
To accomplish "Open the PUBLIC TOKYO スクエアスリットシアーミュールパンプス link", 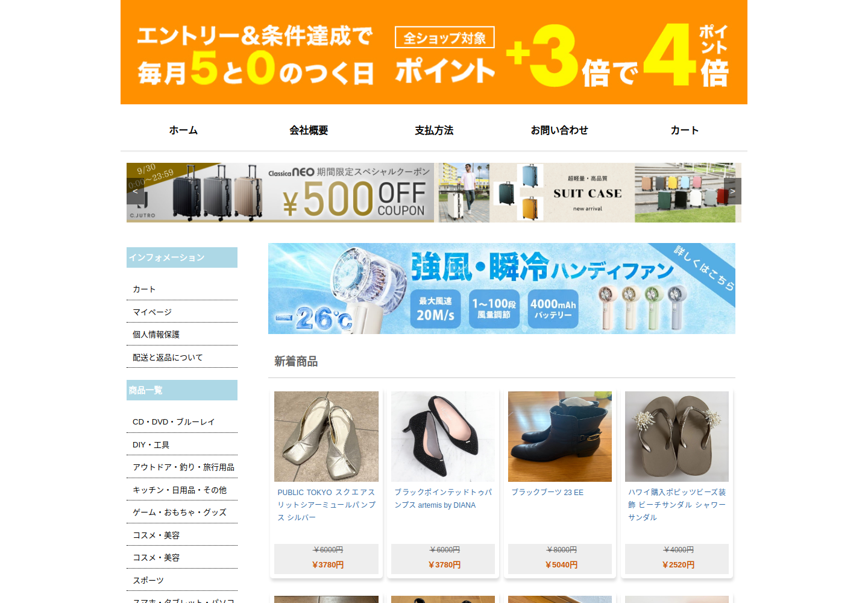I will point(326,505).
